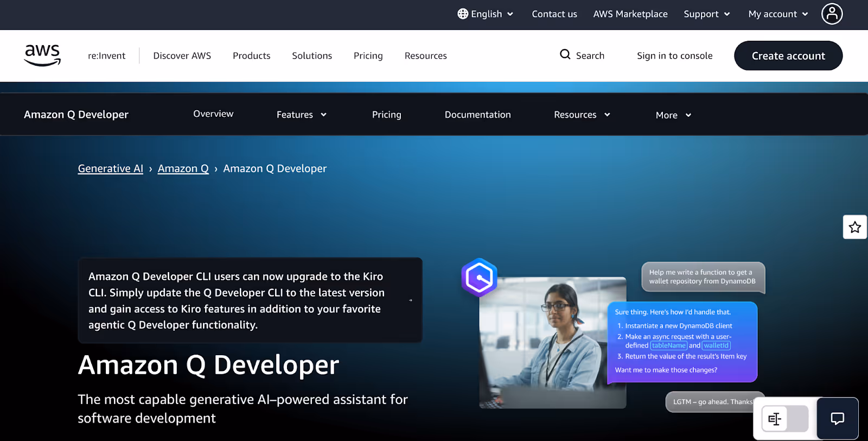Click the small arrow in Kiro CLI banner
The height and width of the screenshot is (441, 868).
click(411, 300)
